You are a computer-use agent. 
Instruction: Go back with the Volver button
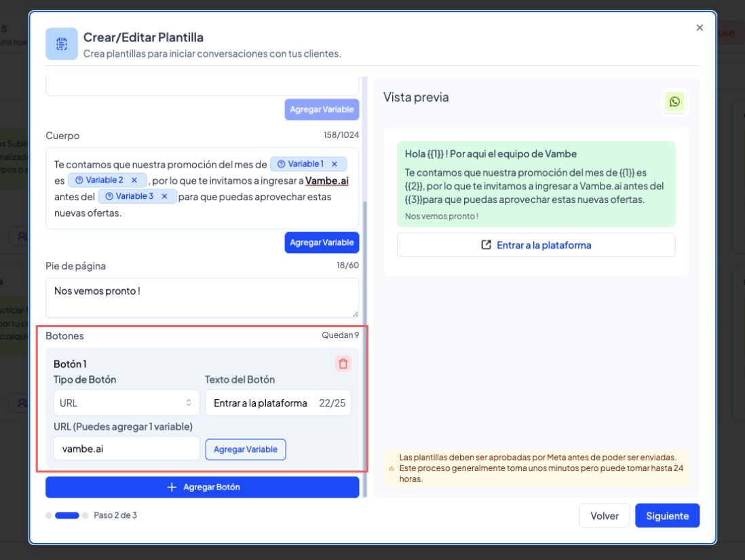coord(604,516)
